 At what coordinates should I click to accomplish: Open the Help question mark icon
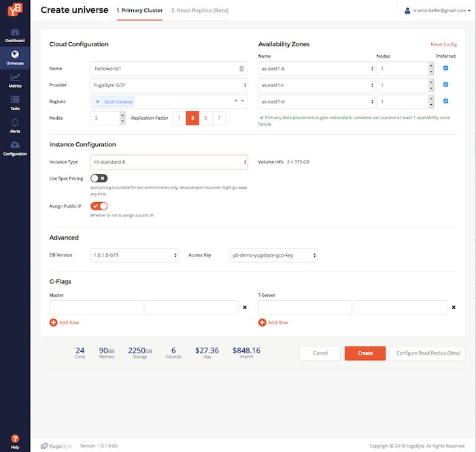[x=15, y=438]
